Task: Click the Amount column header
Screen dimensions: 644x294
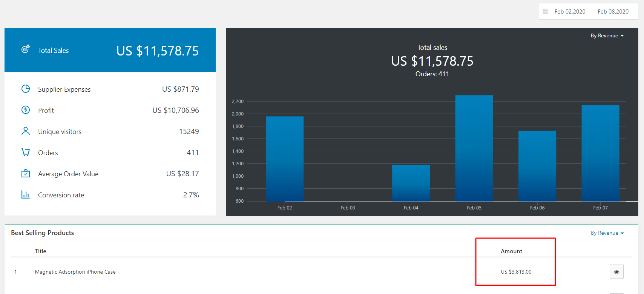Action: (x=511, y=251)
